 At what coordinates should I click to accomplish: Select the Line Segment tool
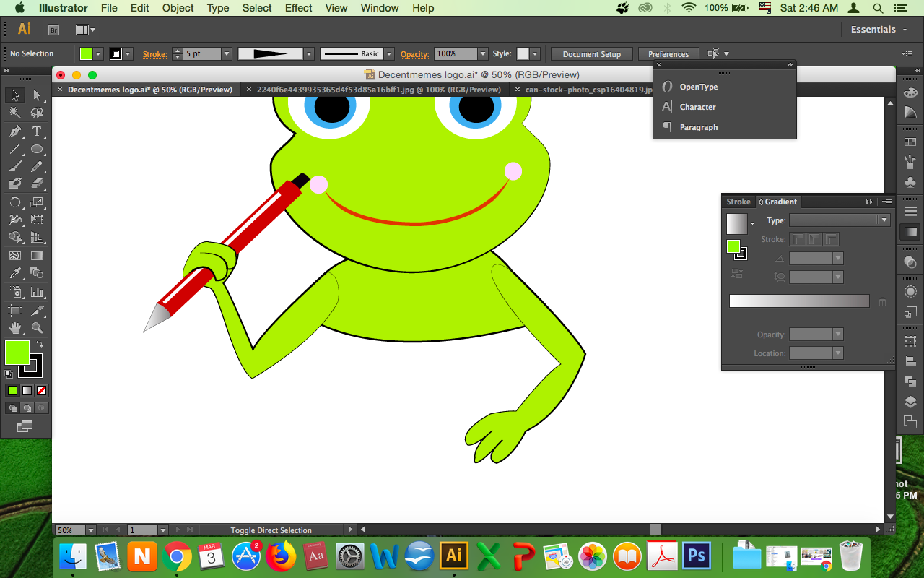(14, 150)
